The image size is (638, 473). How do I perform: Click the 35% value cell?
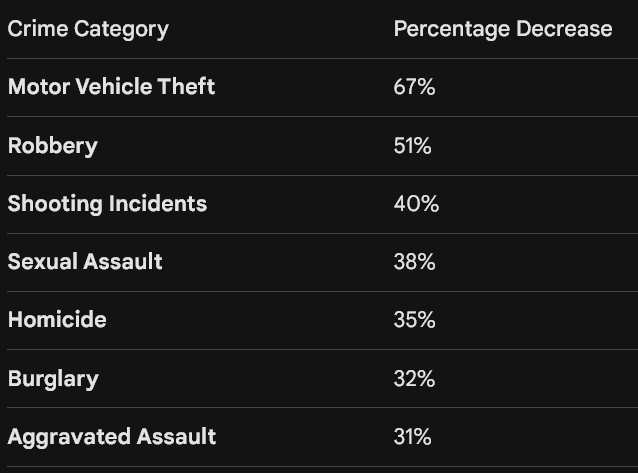pyautogui.click(x=414, y=320)
